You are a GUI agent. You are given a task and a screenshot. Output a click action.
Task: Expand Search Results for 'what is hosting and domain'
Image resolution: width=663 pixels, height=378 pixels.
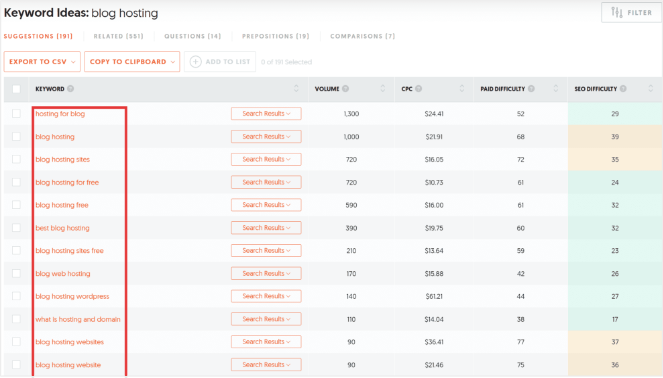266,319
